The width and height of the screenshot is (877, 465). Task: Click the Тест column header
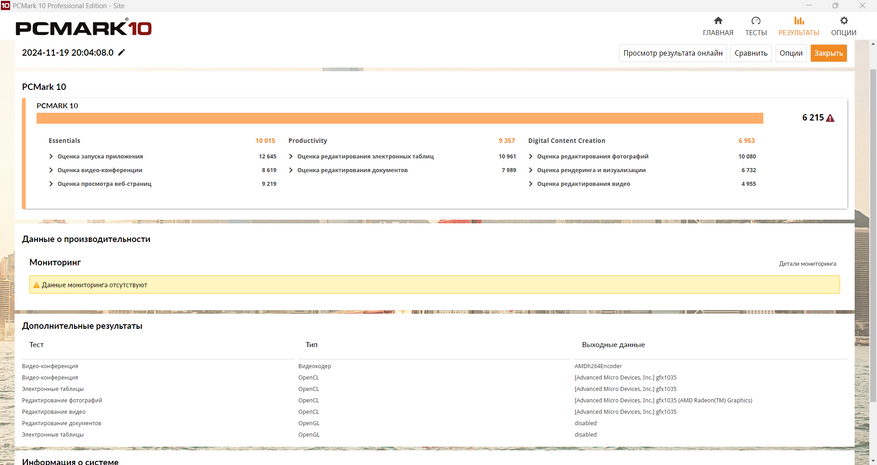[36, 345]
